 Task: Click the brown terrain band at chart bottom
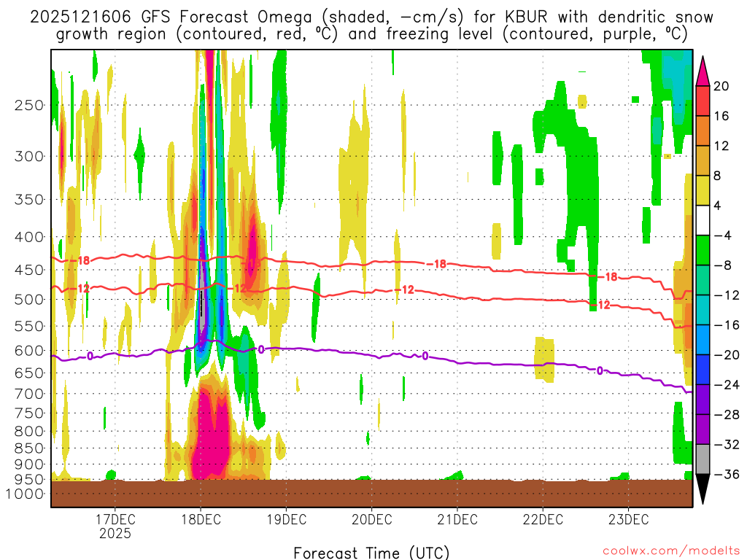[371, 494]
